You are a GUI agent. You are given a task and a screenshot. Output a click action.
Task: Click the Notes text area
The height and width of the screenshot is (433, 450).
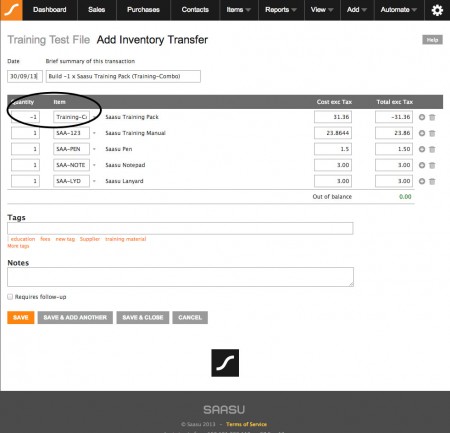point(180,277)
